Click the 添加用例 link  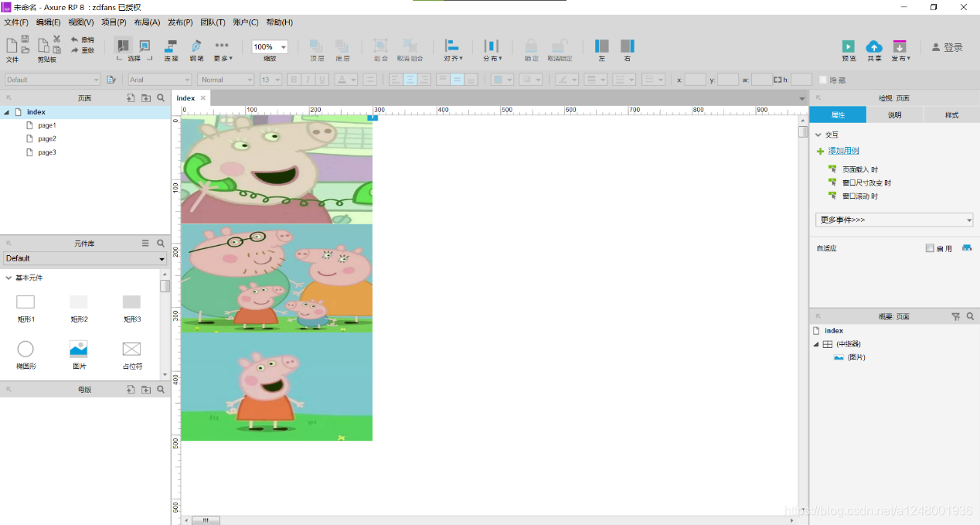[x=843, y=151]
